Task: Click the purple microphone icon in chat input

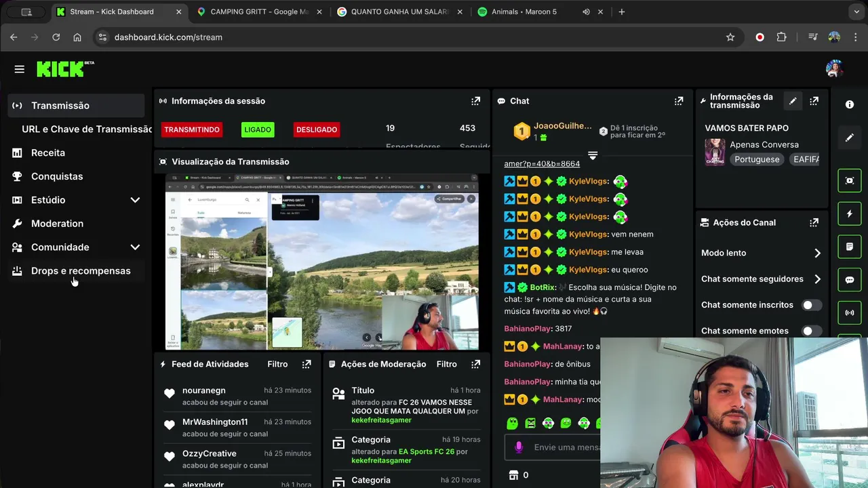Action: 519,447
